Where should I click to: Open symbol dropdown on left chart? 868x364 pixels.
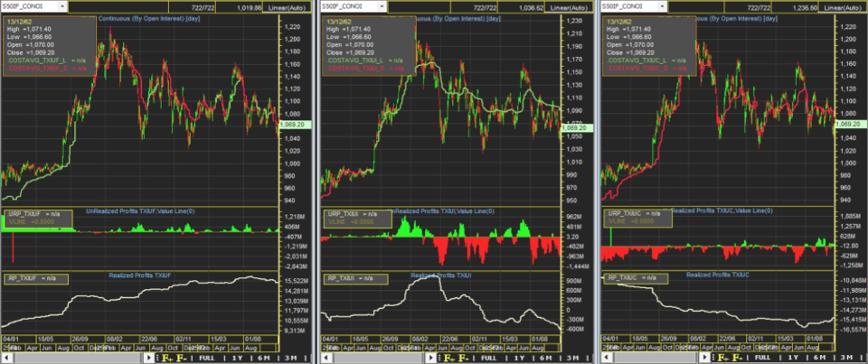pos(61,6)
